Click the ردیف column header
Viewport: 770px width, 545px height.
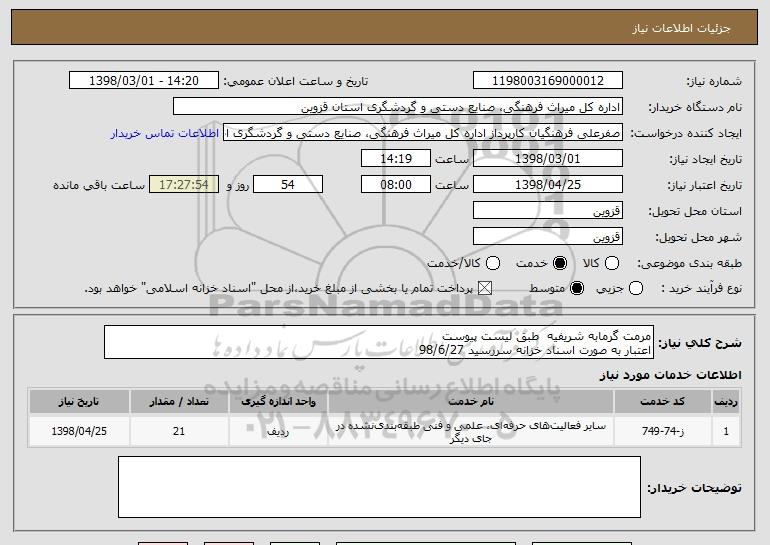[726, 402]
